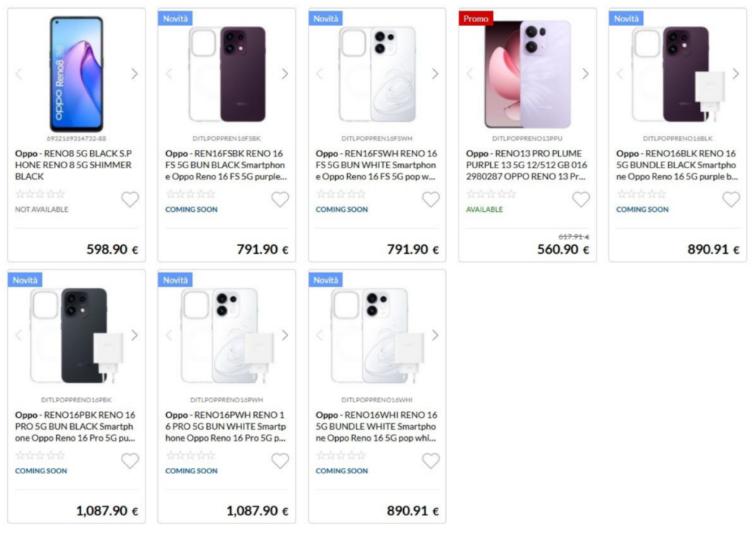Heart the RENO16PWH Pro white bundle
This screenshot has width=756, height=533.
(280, 461)
